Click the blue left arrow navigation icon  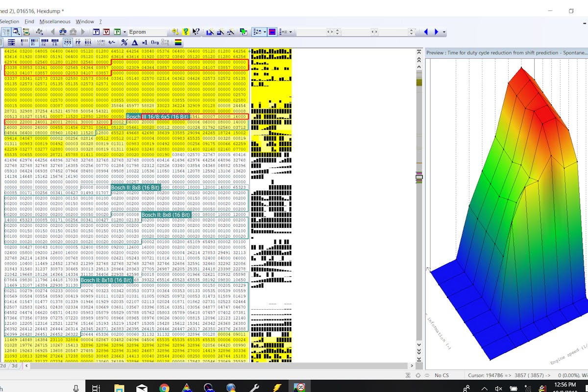[x=425, y=32]
